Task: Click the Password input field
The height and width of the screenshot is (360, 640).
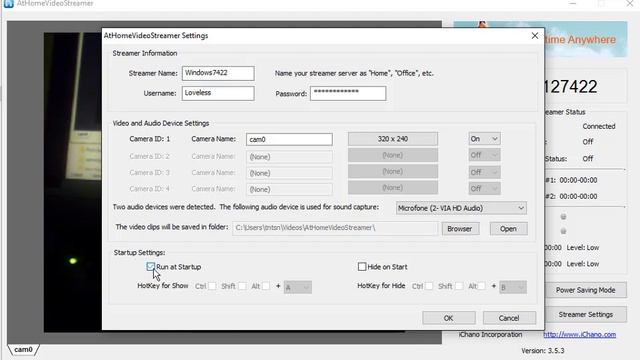Action: pos(348,93)
